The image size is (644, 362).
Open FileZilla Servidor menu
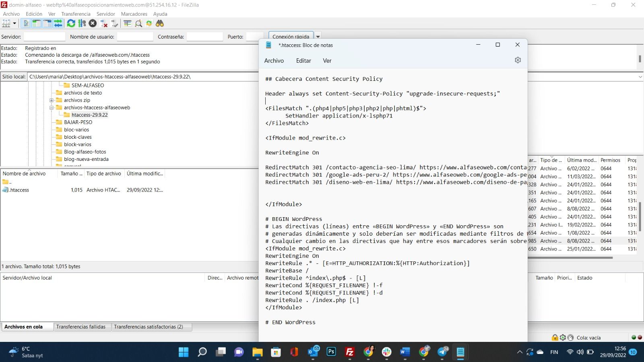point(105,14)
